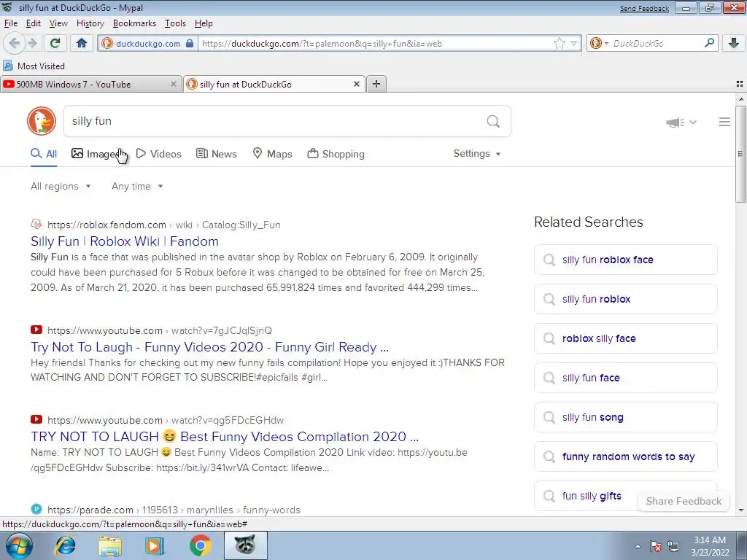Launch Chrome from the taskbar
The height and width of the screenshot is (560, 747).
(x=201, y=545)
